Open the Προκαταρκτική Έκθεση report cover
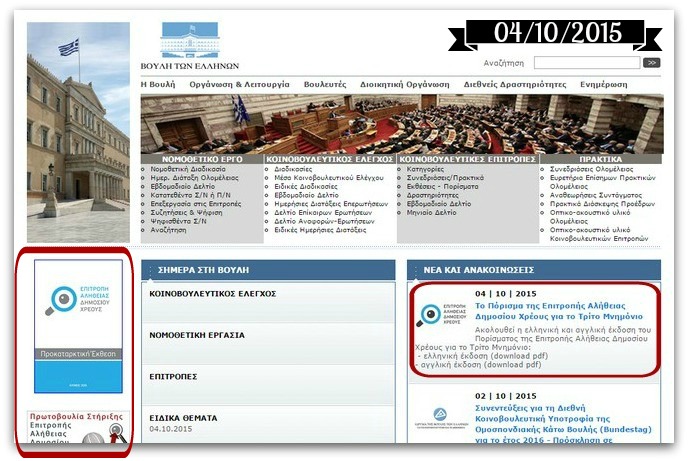Screen dimensions: 688x461 point(78,326)
